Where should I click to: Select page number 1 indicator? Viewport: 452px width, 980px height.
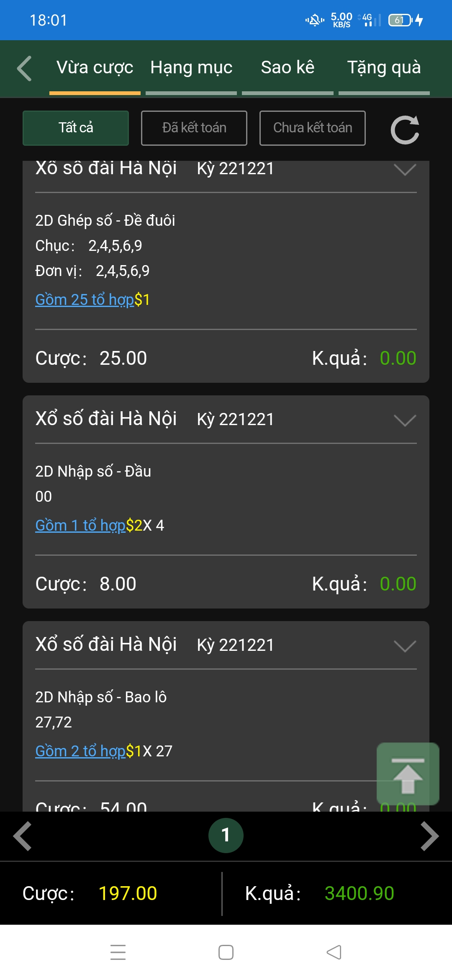pos(226,836)
